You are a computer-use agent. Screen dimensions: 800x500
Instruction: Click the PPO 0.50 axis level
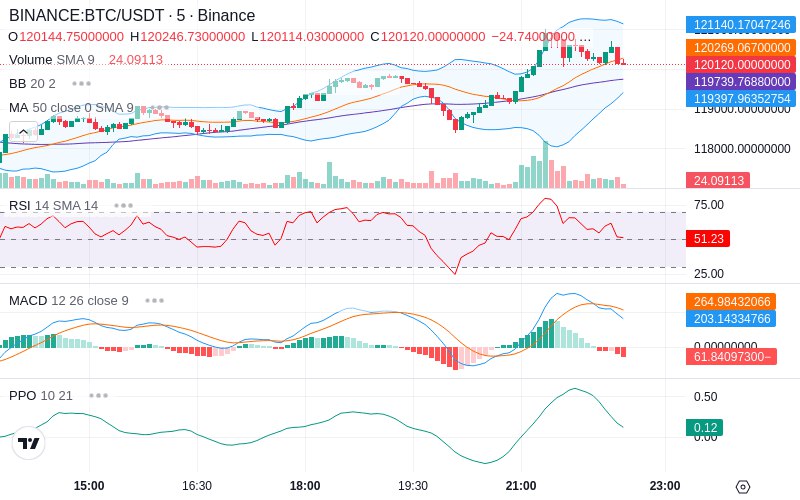coord(705,397)
